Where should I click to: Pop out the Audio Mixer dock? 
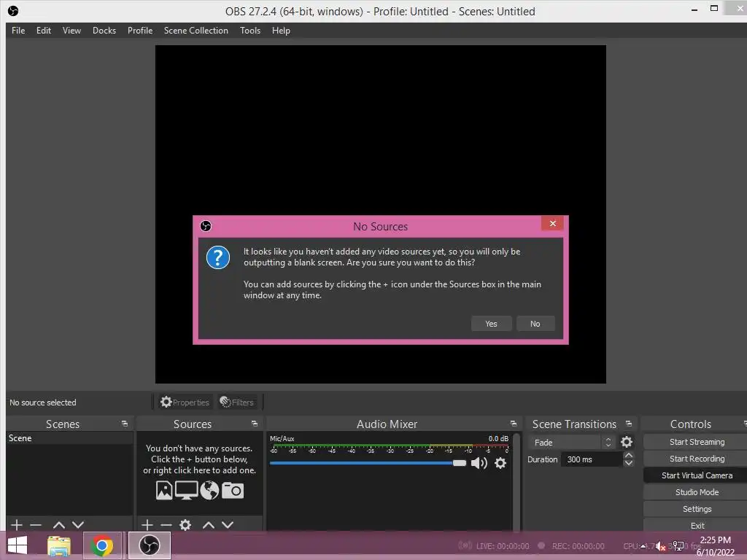[x=513, y=424]
